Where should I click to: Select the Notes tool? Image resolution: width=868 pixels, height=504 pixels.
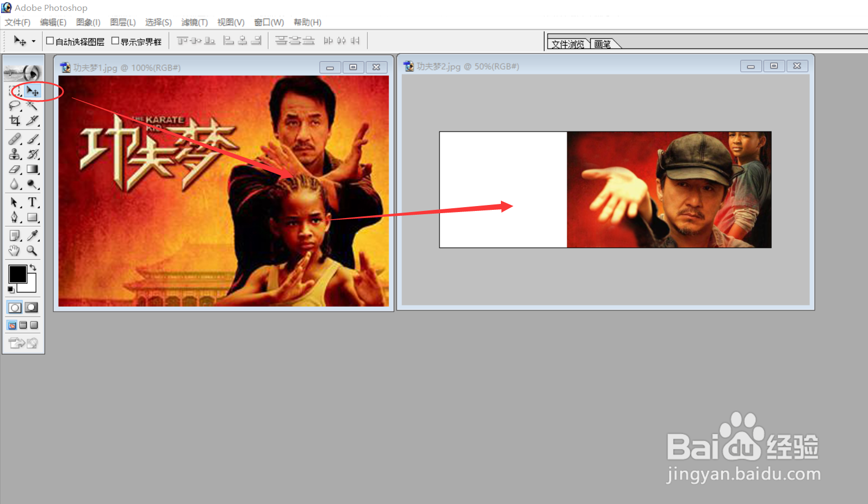pos(15,236)
